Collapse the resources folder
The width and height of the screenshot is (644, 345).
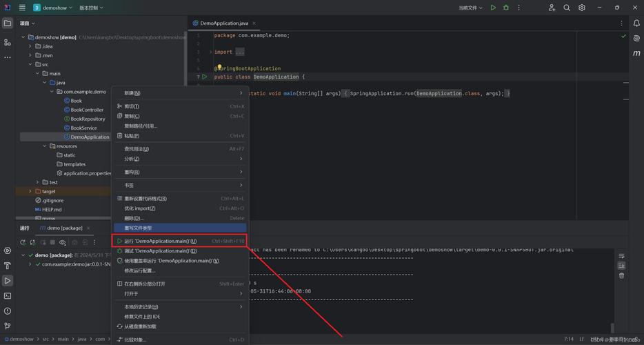[45, 146]
